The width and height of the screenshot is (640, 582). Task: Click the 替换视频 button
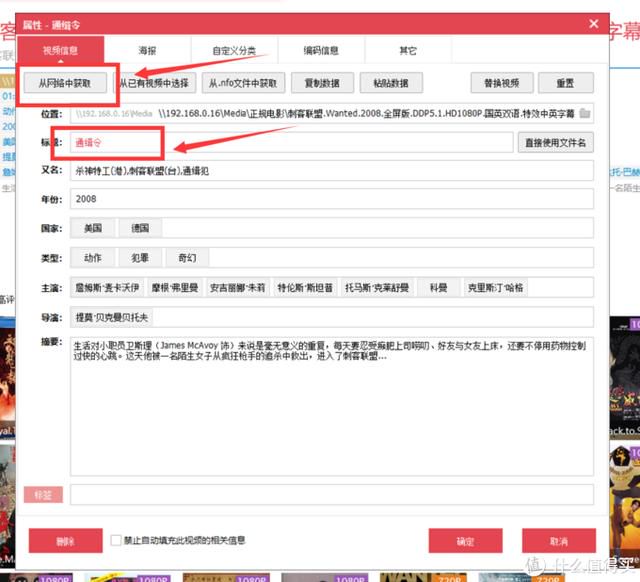502,83
